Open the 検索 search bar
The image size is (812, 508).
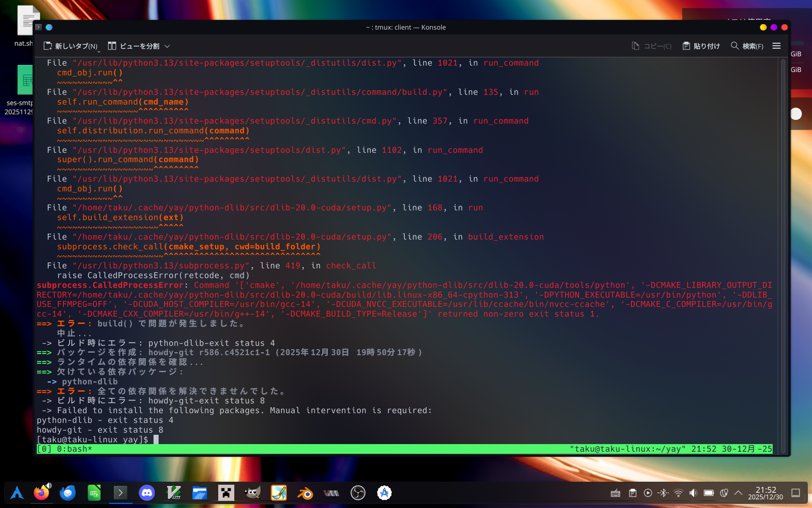click(747, 46)
